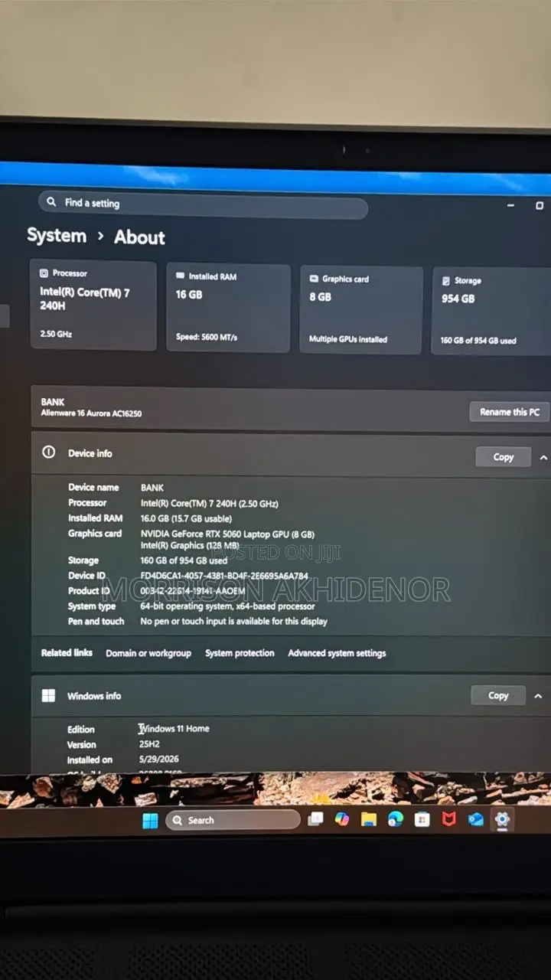Copy the Windows info details
Screen dimensions: 551x980
pos(497,696)
